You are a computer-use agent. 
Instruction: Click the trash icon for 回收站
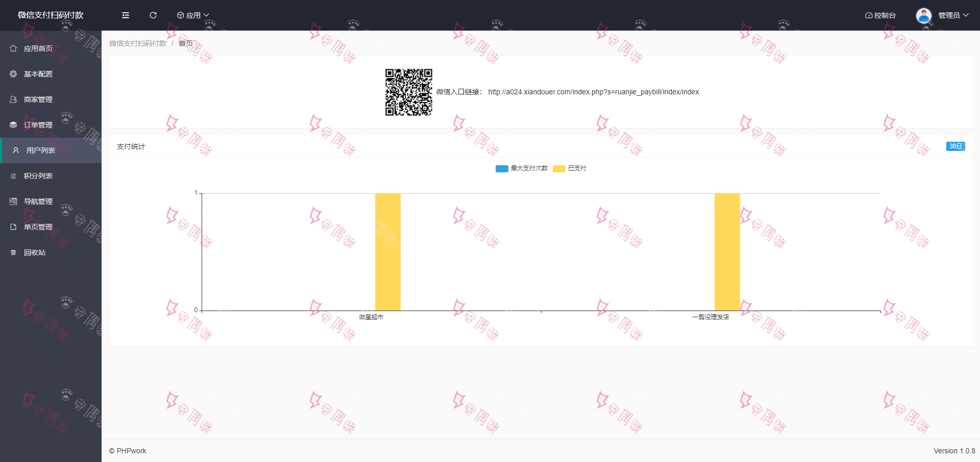point(13,252)
